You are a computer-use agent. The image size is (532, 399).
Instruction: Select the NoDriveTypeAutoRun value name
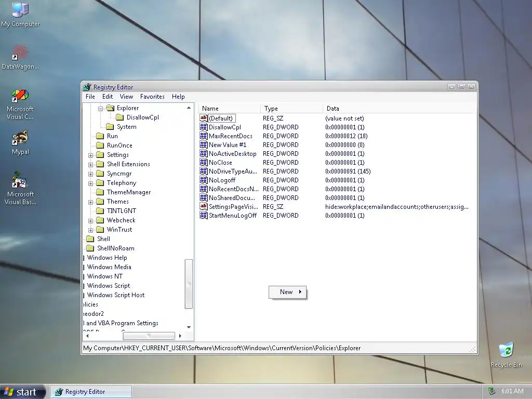(x=233, y=171)
